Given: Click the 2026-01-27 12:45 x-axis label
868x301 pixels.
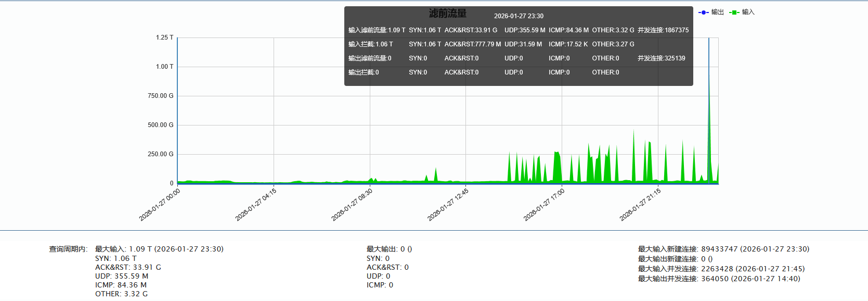Looking at the screenshot, I should coord(448,205).
